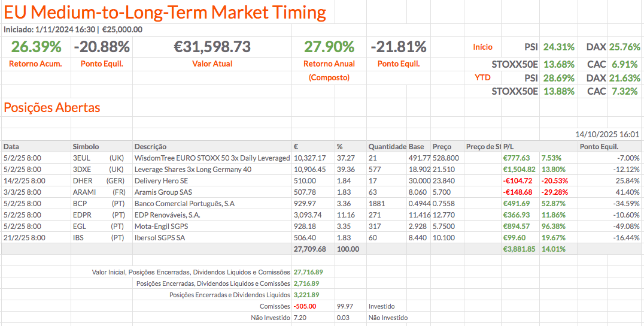The width and height of the screenshot is (644, 326).
Task: Click the Quantidade column header
Action: point(387,146)
